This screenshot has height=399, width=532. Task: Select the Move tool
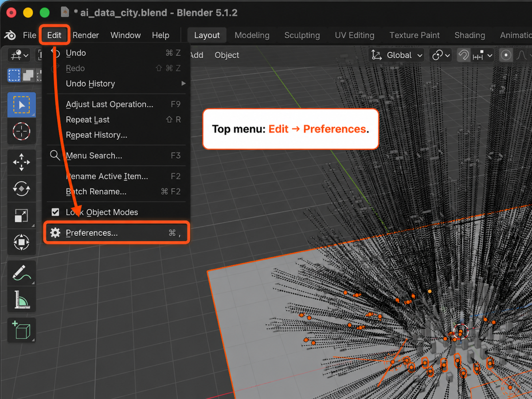(x=22, y=162)
